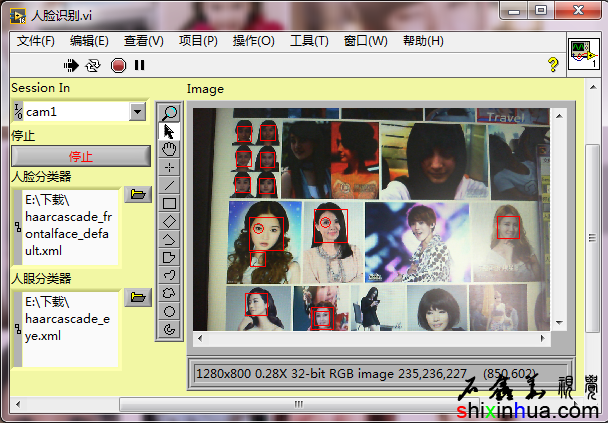Toggle context help question mark
Viewport: 608px width, 423px height.
(x=552, y=65)
